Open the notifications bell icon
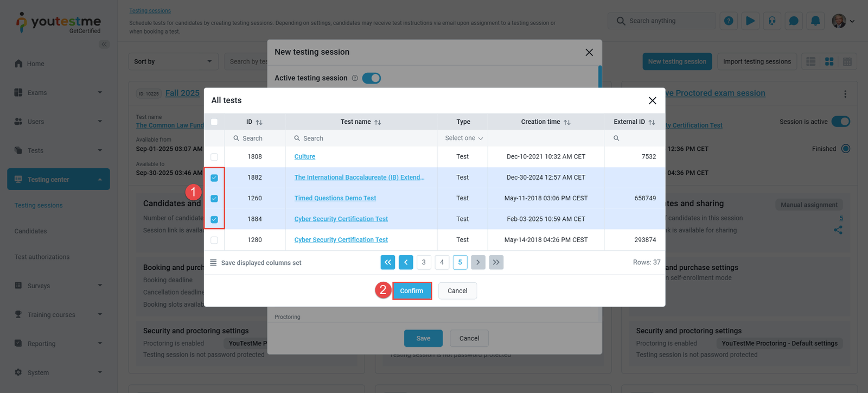 (815, 21)
